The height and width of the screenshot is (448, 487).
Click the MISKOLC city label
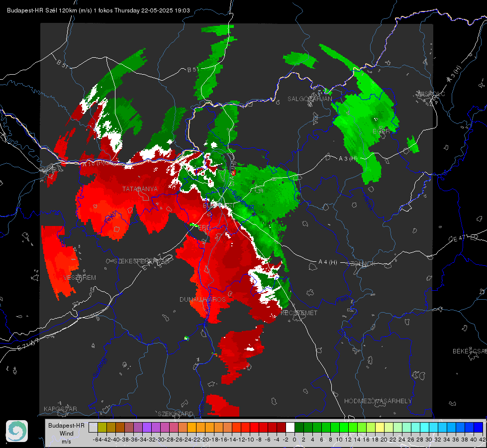pos(432,94)
